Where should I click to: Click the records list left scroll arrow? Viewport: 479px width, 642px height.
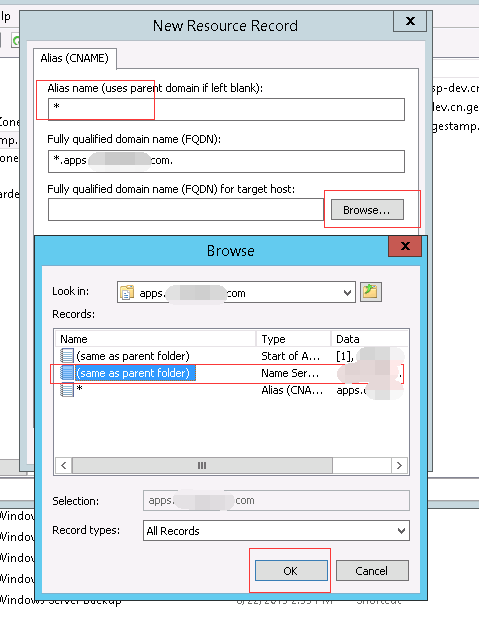63,466
